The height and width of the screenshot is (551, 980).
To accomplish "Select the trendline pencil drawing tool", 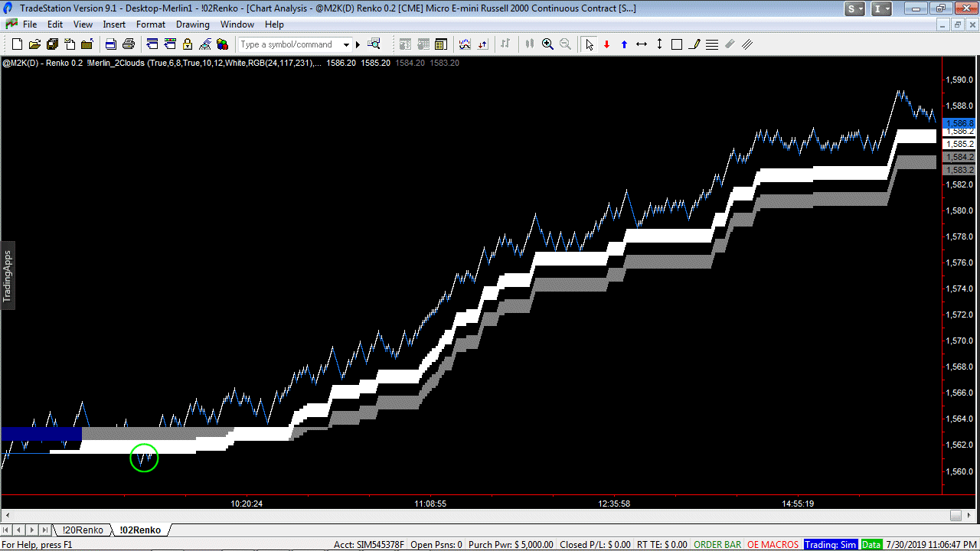I will pos(694,44).
